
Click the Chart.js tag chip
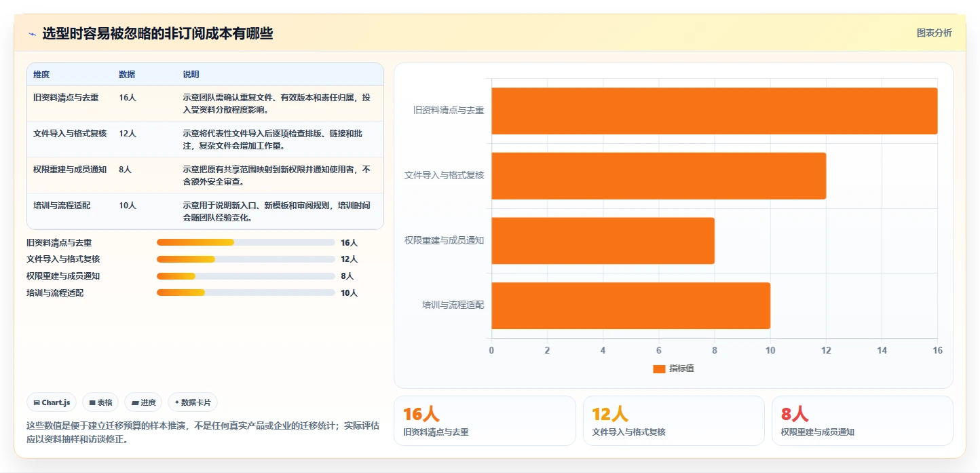click(52, 402)
